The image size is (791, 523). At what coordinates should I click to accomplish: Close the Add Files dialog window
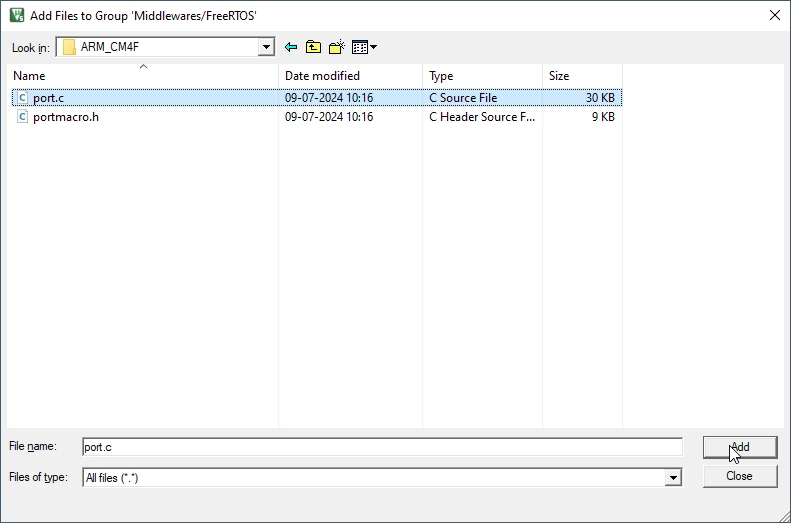[774, 15]
